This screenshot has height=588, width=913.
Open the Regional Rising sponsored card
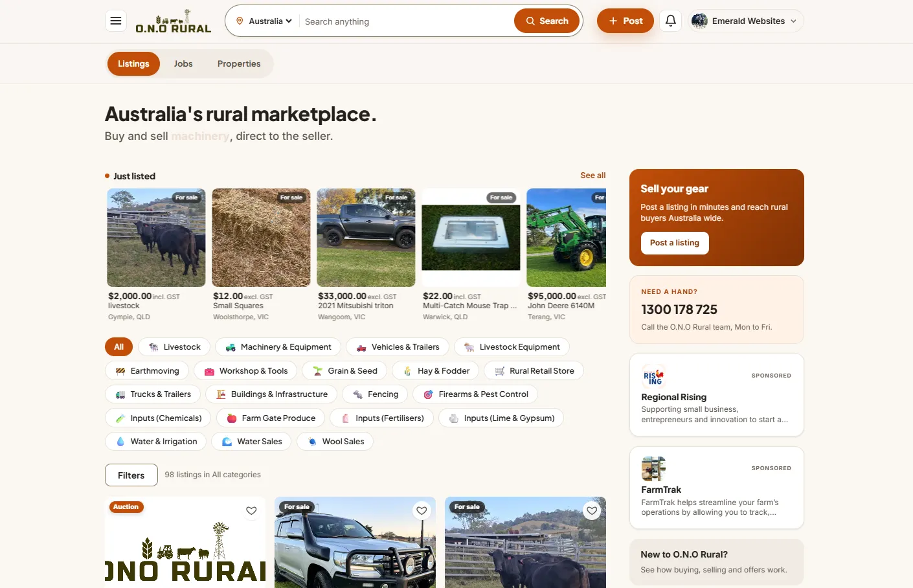pyautogui.click(x=717, y=395)
